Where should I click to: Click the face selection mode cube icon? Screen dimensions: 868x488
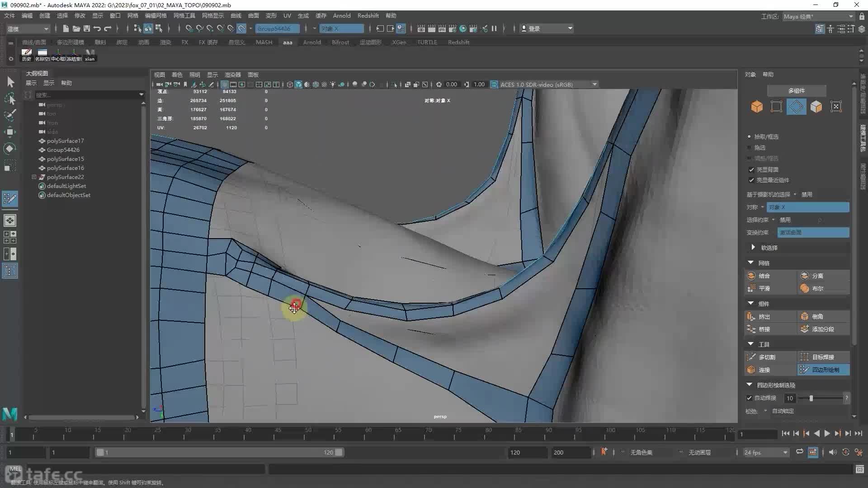coord(816,107)
